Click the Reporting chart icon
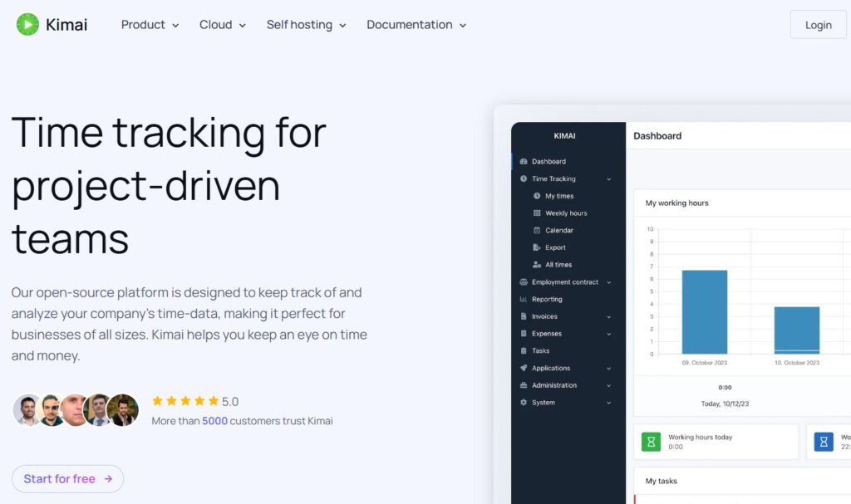Screen dimensions: 851x504 524,299
